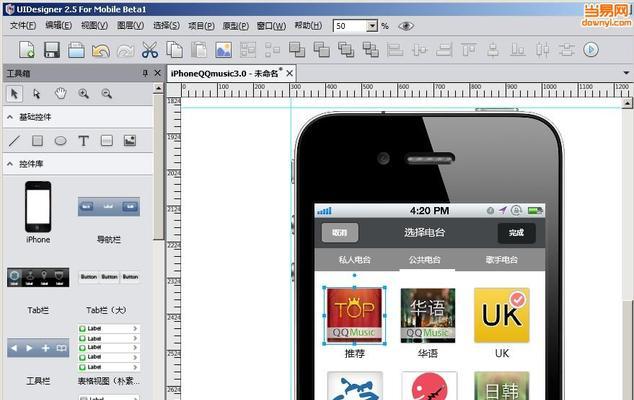Click toolbox scrollbar up arrow
The width and height of the screenshot is (634, 400).
pos(158,88)
